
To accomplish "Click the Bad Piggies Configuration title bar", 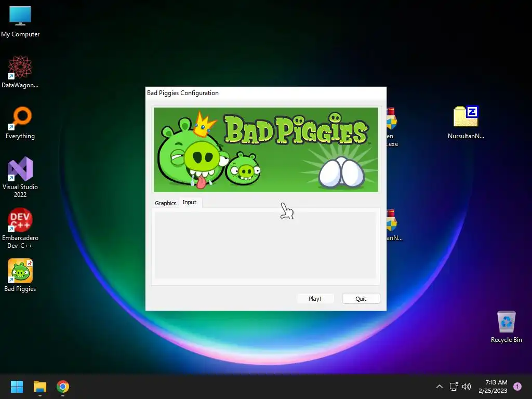I will [x=266, y=93].
